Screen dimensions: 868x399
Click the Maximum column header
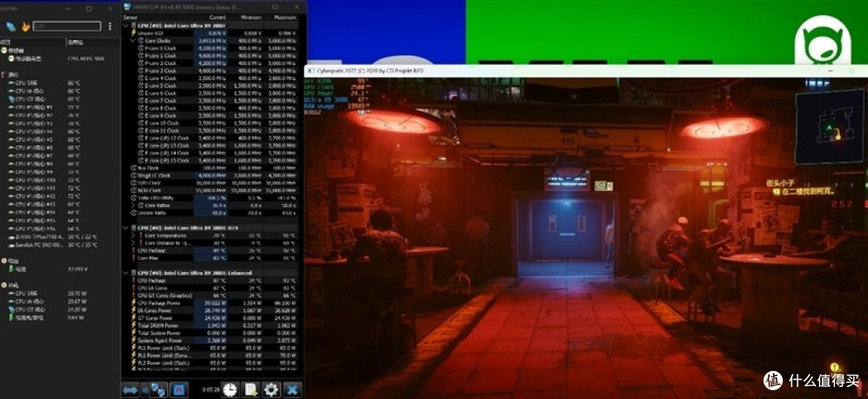point(285,18)
